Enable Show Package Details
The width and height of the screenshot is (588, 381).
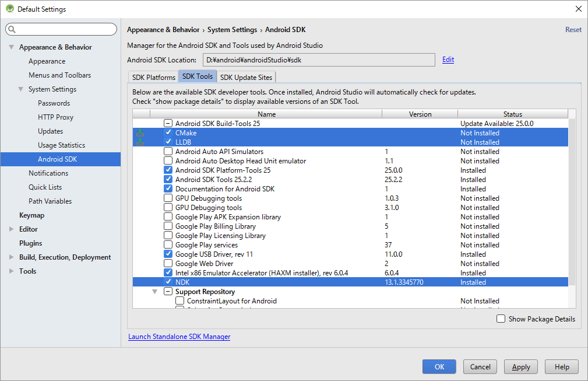[501, 319]
